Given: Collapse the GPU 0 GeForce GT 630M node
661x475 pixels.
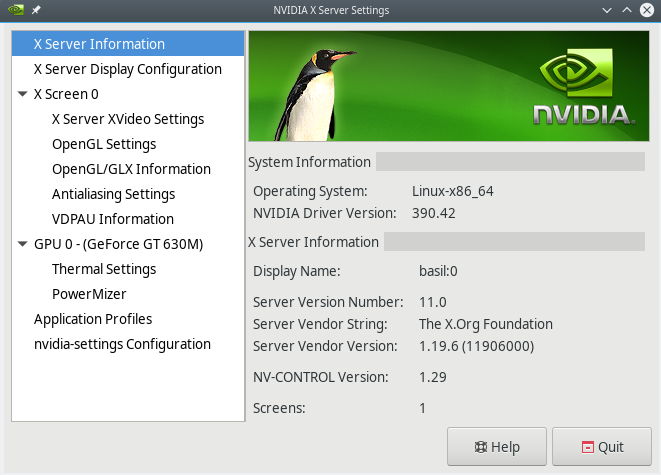Looking at the screenshot, I should click(x=23, y=244).
